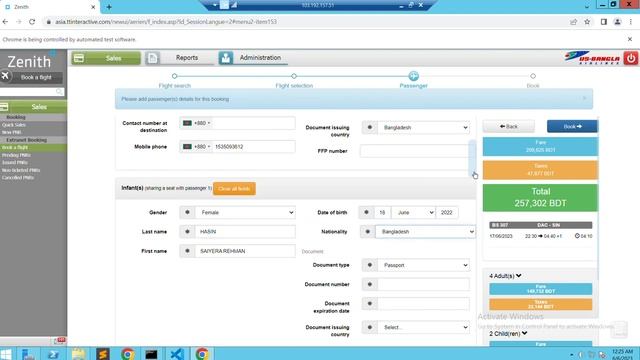Viewport: 640px width, 360px height.
Task: Open the Chrome three-dot menu
Action: pos(631,22)
